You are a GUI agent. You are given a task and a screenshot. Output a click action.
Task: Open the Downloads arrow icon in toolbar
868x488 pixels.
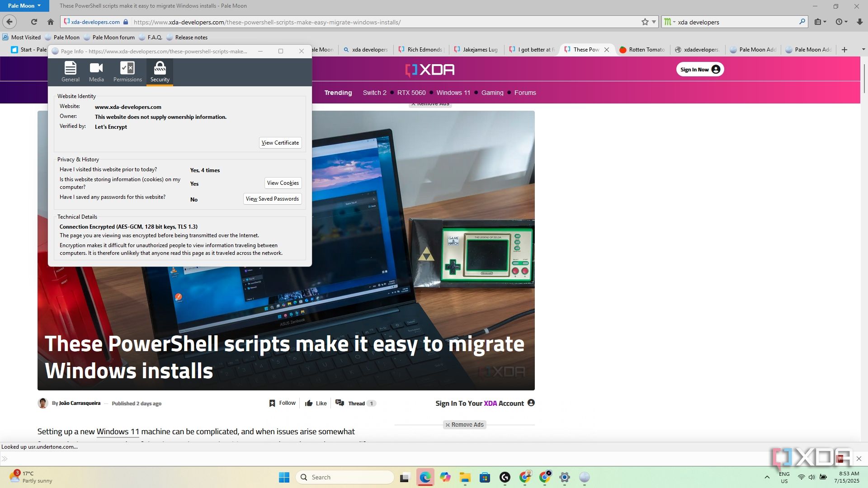pos(859,22)
